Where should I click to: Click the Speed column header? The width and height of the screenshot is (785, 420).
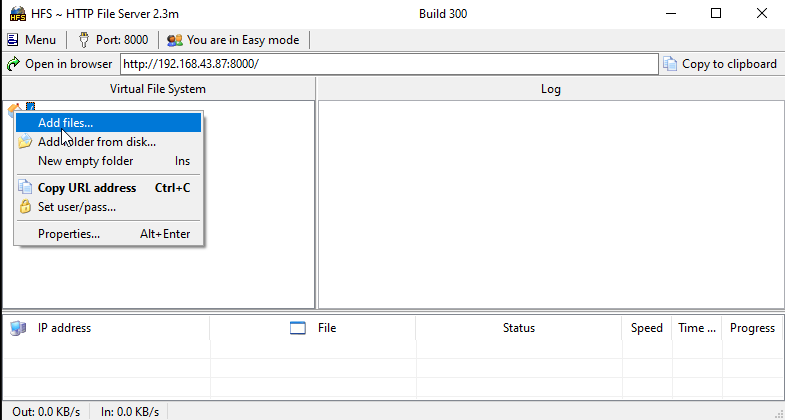[x=647, y=328]
